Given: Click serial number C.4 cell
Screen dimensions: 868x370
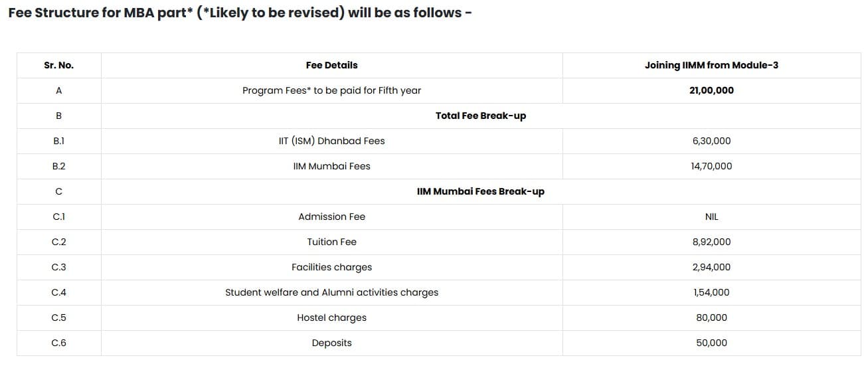Looking at the screenshot, I should tap(58, 292).
